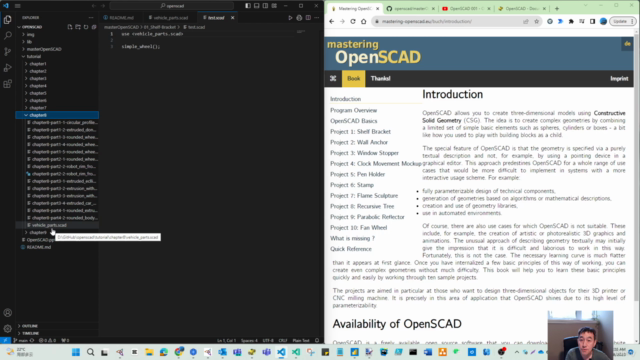Image resolution: width=640 pixels, height=360 pixels.
Task: Collapse the tutorial folder
Action: [x=33, y=56]
